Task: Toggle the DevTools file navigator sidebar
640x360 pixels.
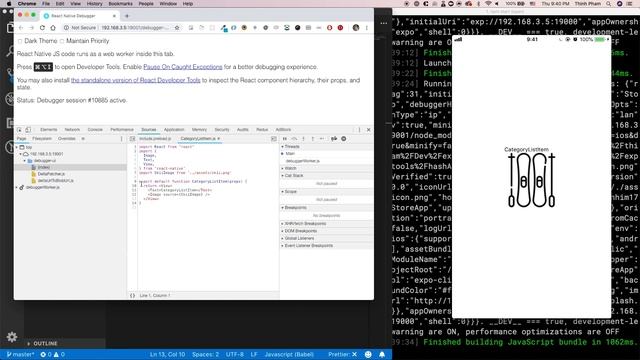Action: (132, 139)
